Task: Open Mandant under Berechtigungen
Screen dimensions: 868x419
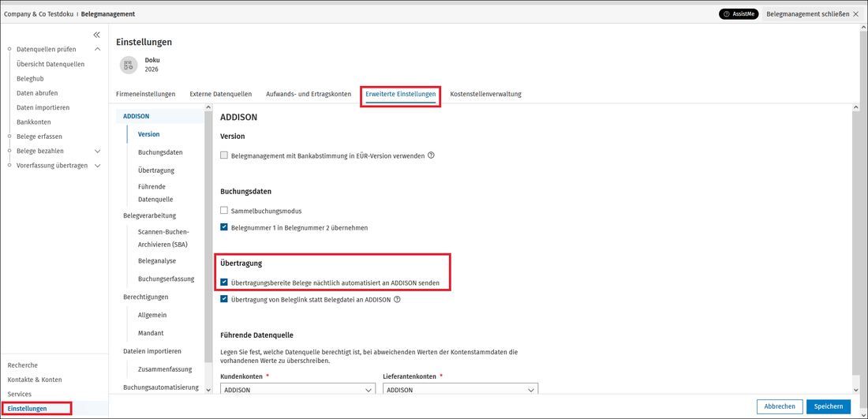Action: pos(151,333)
